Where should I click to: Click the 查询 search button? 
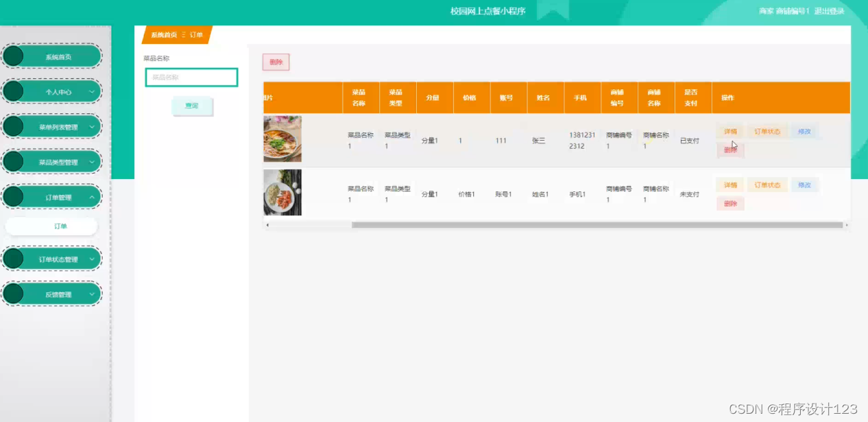(192, 106)
